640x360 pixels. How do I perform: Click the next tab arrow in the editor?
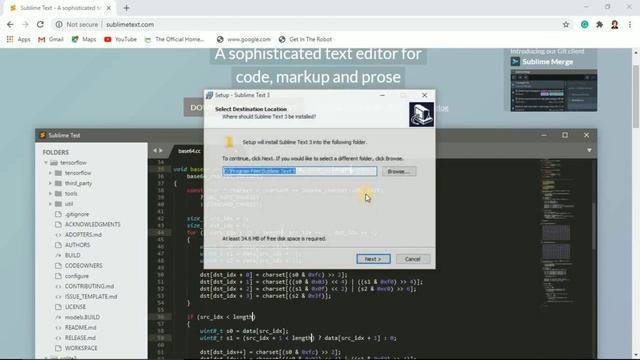(x=161, y=151)
